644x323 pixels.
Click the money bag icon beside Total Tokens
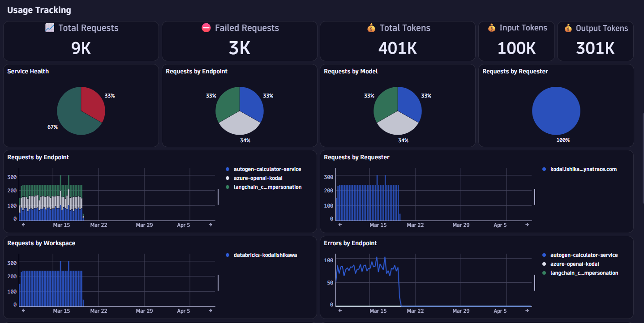click(x=371, y=28)
